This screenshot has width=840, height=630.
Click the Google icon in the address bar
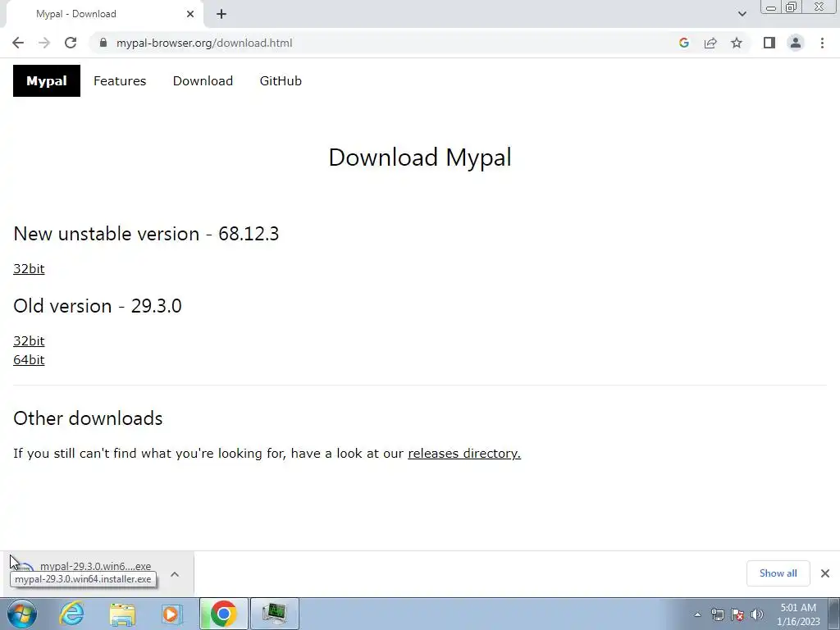pos(683,43)
